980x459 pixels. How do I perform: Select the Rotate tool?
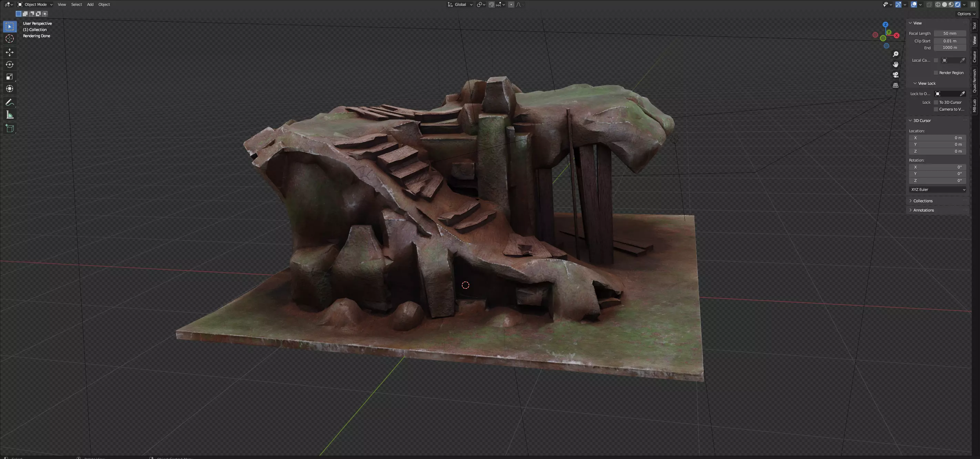tap(10, 64)
